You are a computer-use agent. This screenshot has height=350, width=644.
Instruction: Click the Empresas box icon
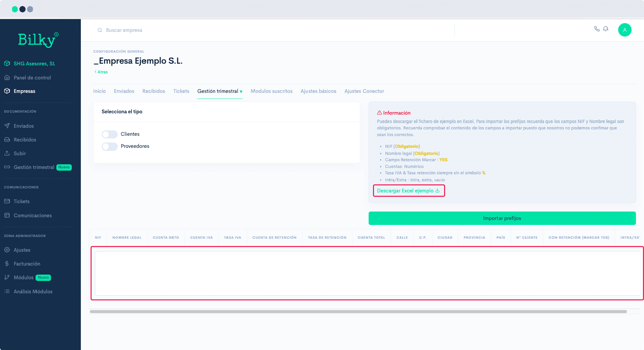pyautogui.click(x=7, y=91)
